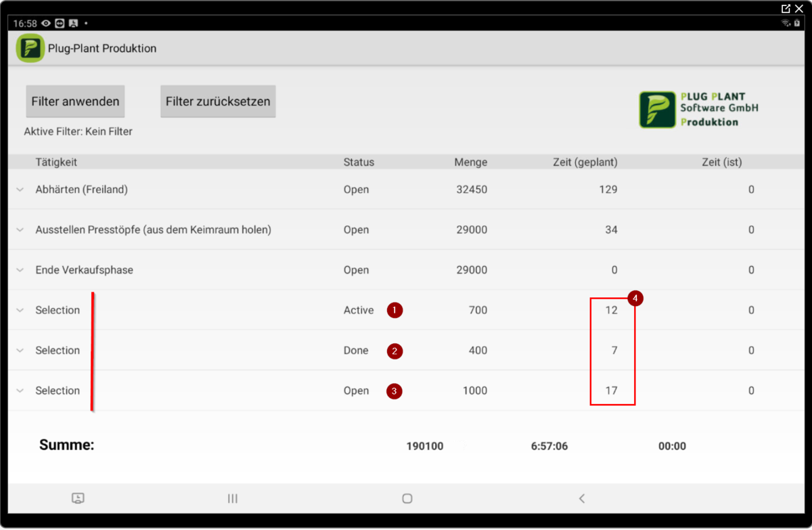Tap the battery charging icon
This screenshot has height=530, width=812.
tap(798, 22)
